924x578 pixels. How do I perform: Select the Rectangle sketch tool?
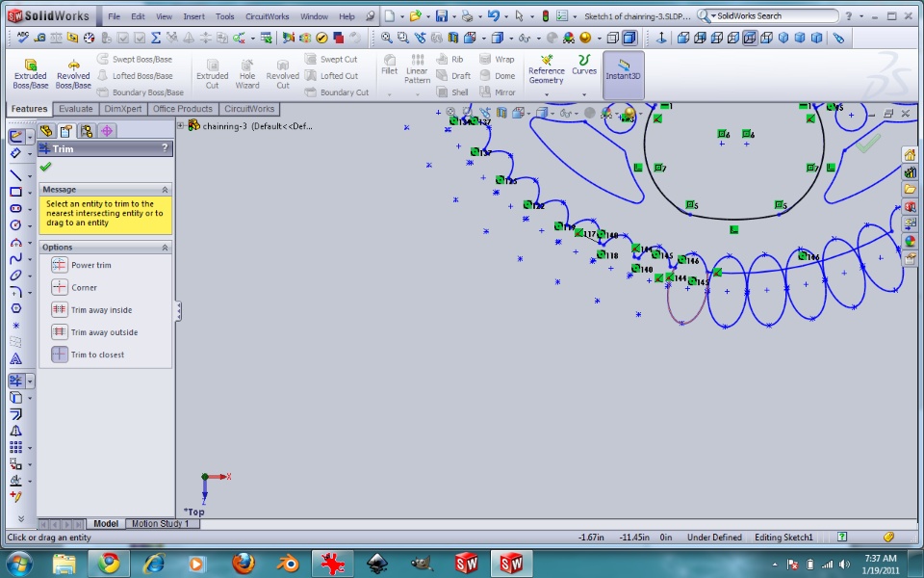16,192
